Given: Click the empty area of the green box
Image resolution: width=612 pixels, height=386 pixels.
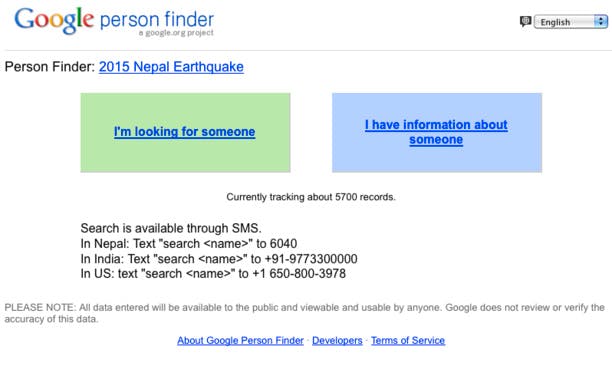Looking at the screenshot, I should pos(185,158).
